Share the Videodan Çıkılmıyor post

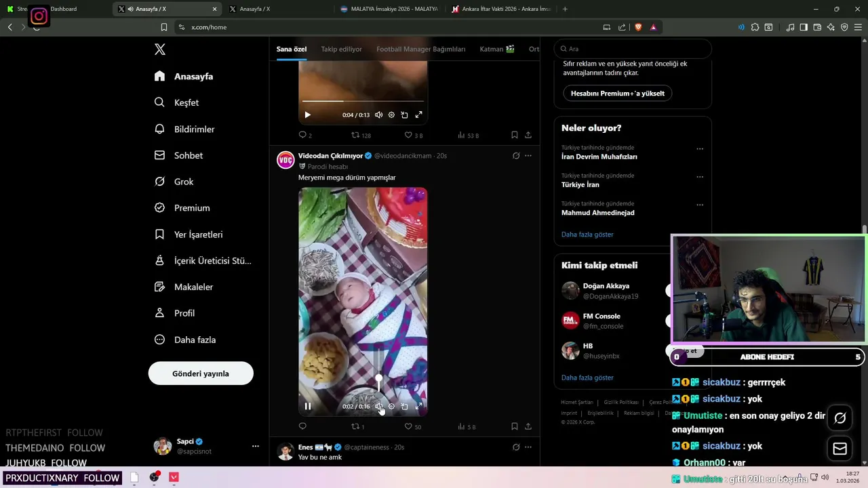coord(528,426)
